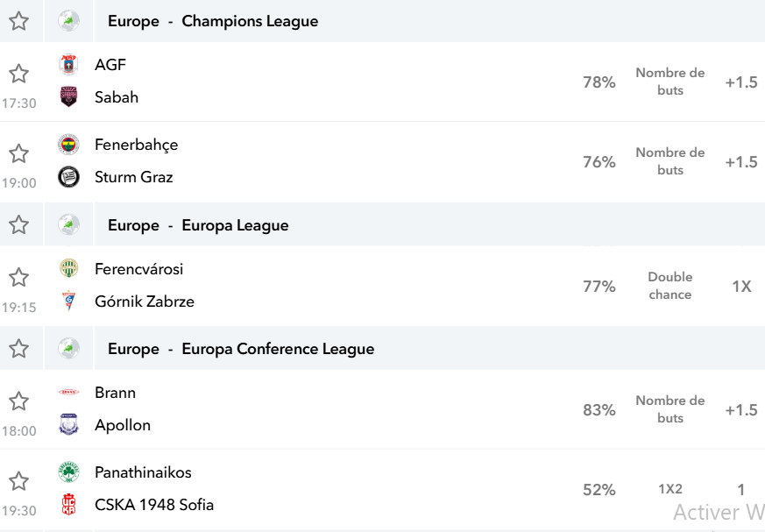
Task: Star the Europa League competition header
Action: (19, 225)
